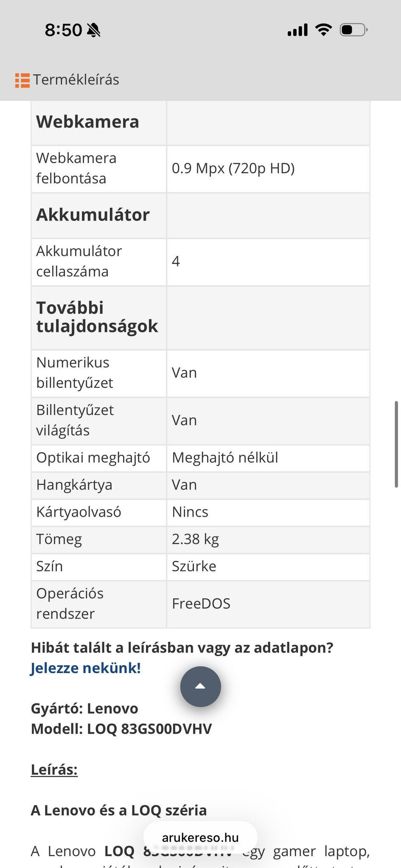401x868 pixels.
Task: Click the Jelezze nekünk! link
Action: click(86, 668)
